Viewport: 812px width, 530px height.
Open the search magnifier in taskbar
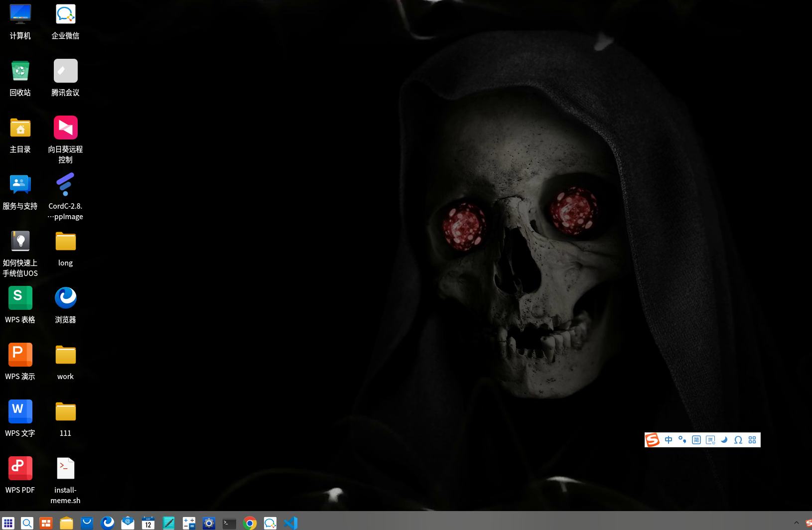point(27,523)
